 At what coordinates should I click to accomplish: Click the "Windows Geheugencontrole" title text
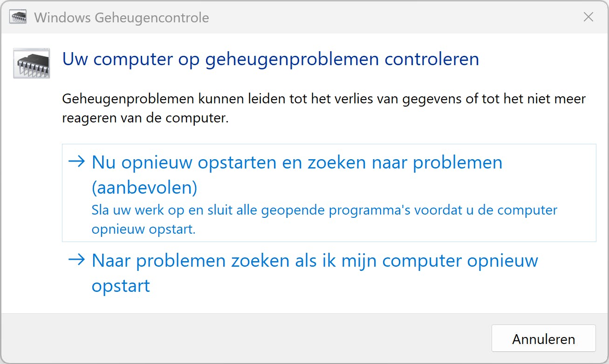122,18
